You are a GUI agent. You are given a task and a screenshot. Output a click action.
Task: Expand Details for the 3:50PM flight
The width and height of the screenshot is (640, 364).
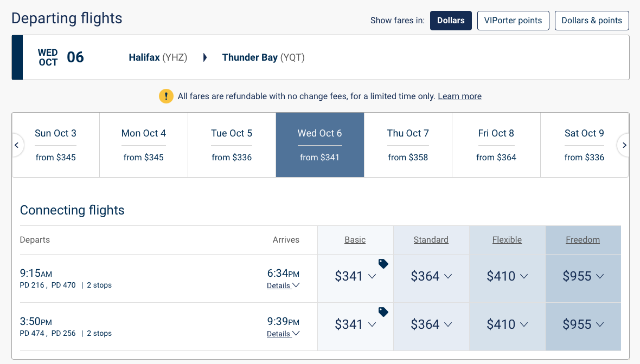coord(283,334)
